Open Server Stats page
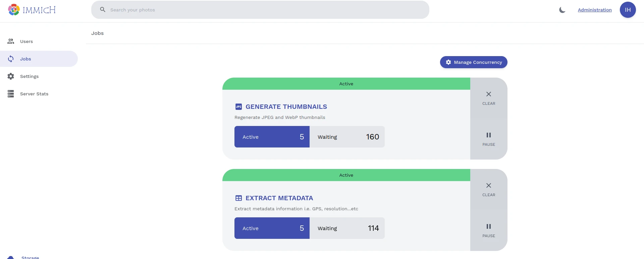The image size is (644, 259). point(34,94)
